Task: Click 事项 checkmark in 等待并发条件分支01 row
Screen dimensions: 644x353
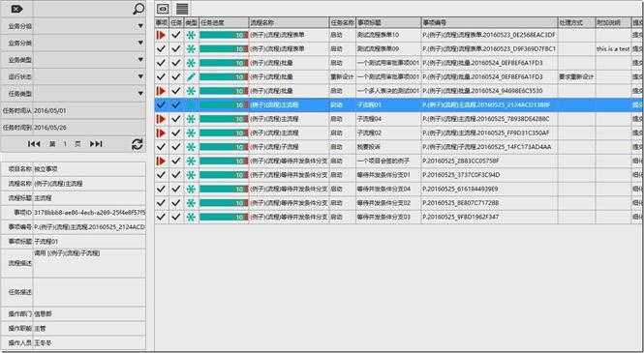Action: coord(161,175)
